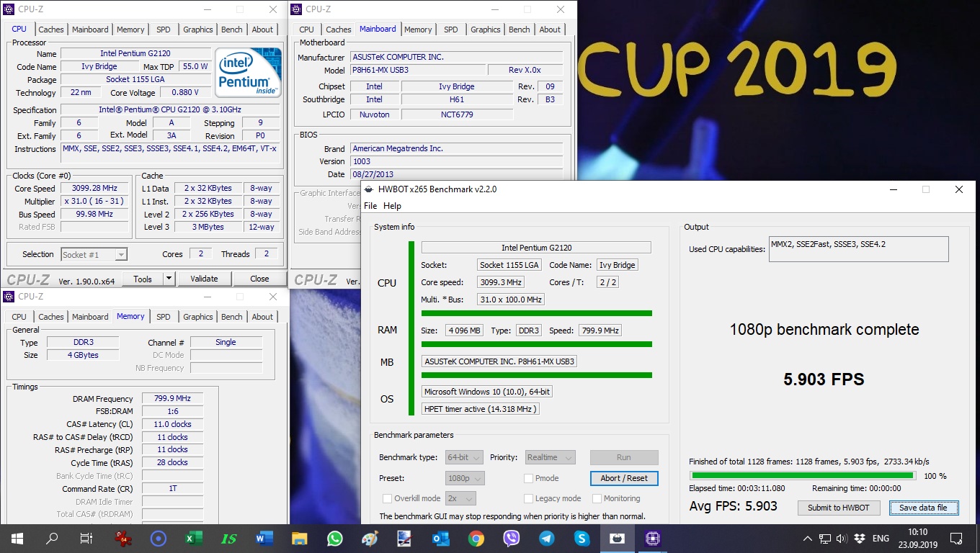Open the notification center

coord(956,538)
